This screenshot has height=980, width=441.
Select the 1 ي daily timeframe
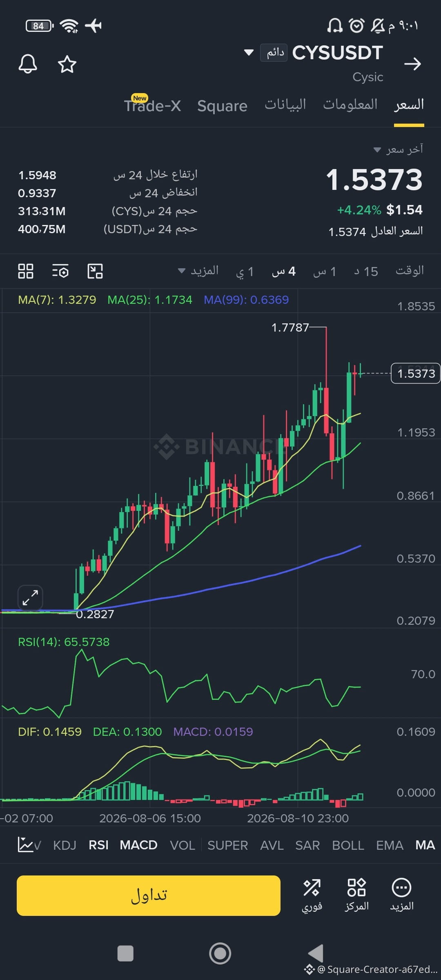[245, 272]
